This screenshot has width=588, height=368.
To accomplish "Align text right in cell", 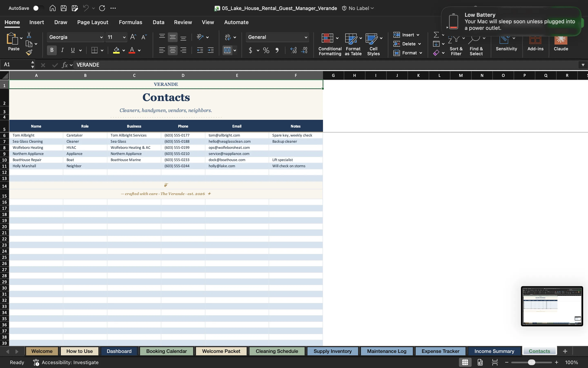I will point(184,50).
